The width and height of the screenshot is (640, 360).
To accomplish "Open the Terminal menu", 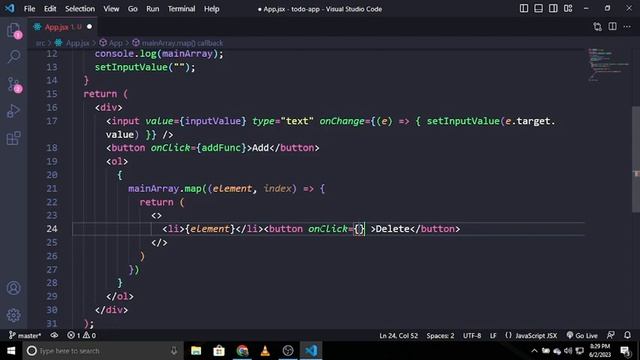I will 181,9.
